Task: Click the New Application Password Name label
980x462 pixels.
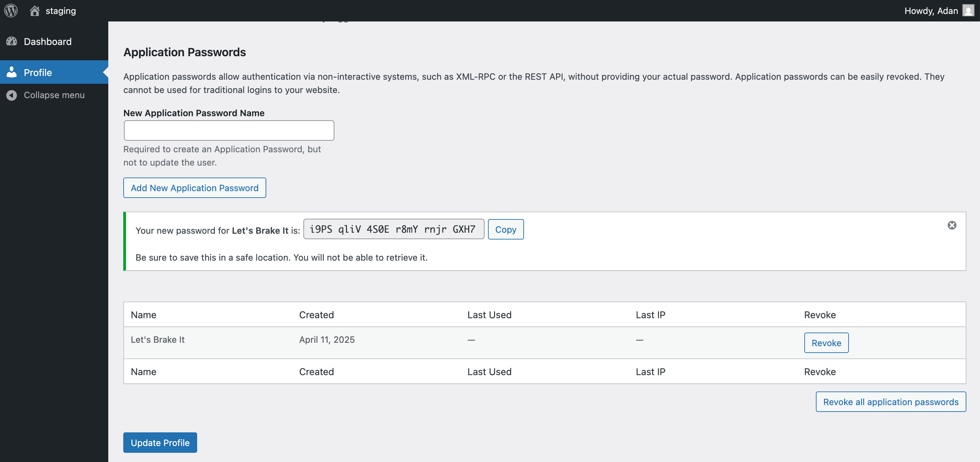Action: [194, 113]
